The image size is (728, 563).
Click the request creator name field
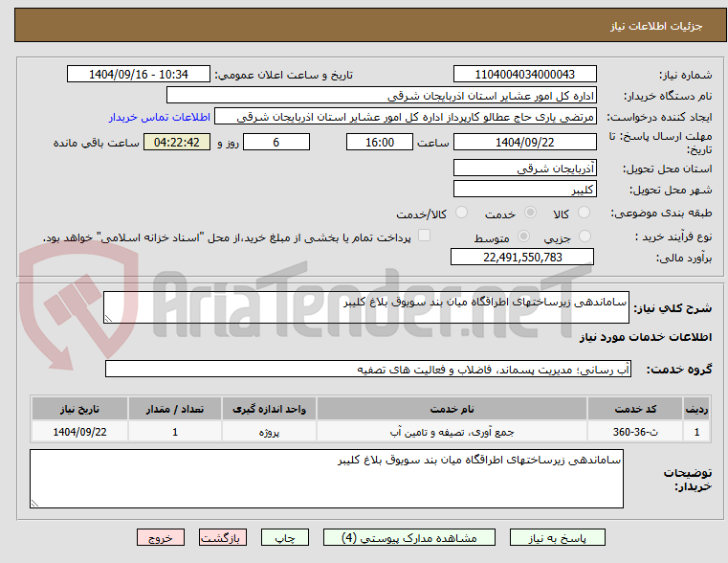406,117
